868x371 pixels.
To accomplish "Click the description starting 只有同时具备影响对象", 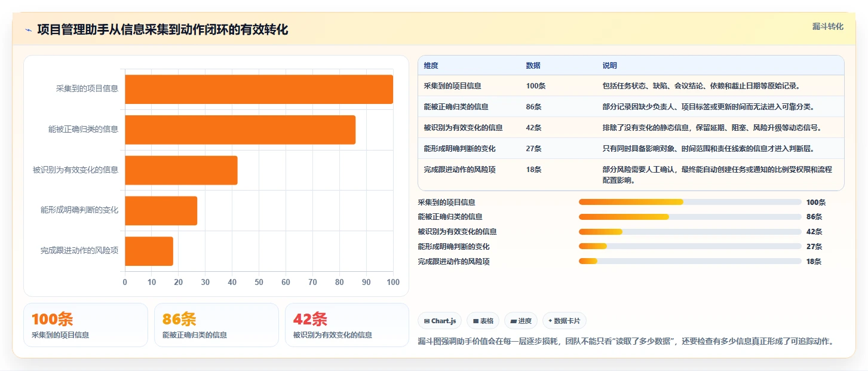I will tap(708, 149).
